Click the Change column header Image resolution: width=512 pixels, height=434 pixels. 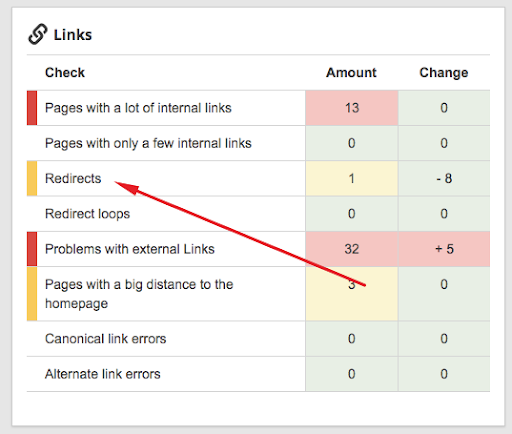444,72
